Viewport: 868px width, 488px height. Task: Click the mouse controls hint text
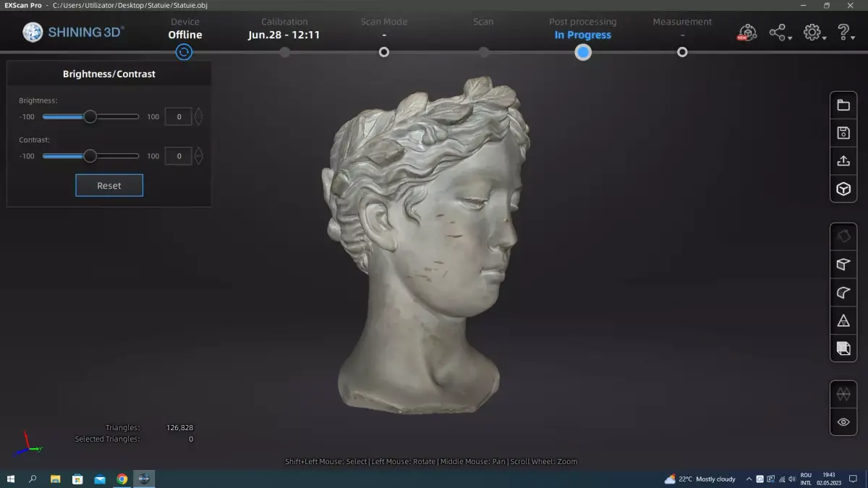(431, 461)
